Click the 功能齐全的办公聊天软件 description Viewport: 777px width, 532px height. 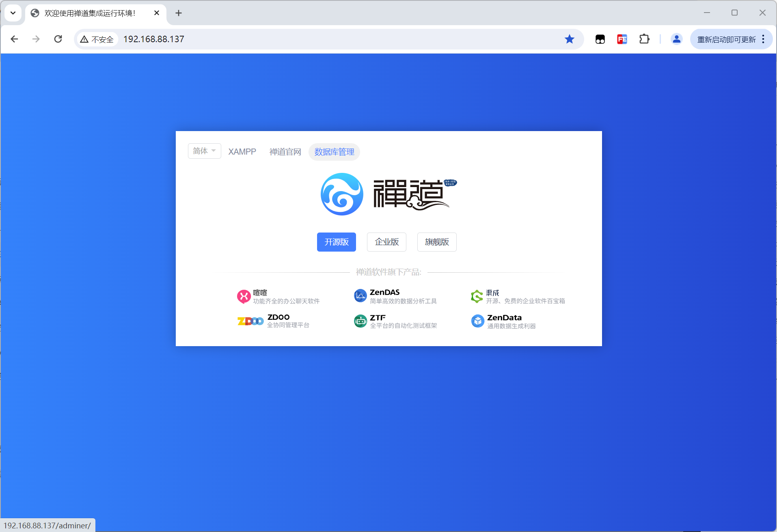coord(286,301)
